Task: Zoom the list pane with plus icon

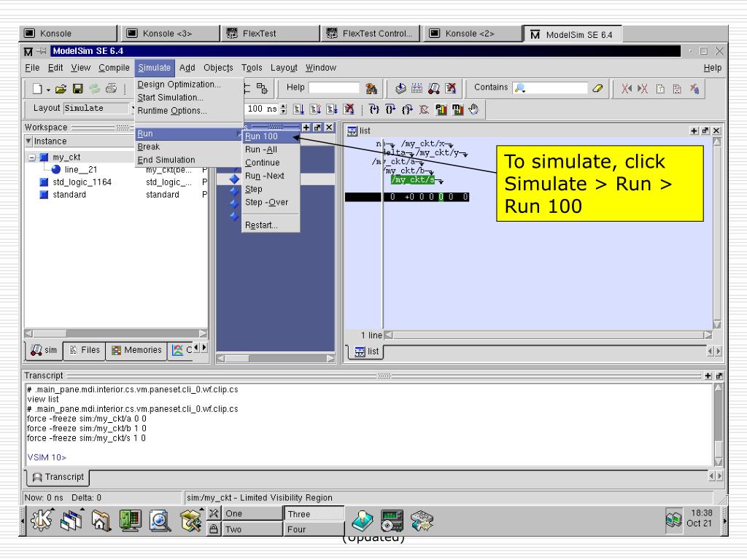Action: point(694,131)
